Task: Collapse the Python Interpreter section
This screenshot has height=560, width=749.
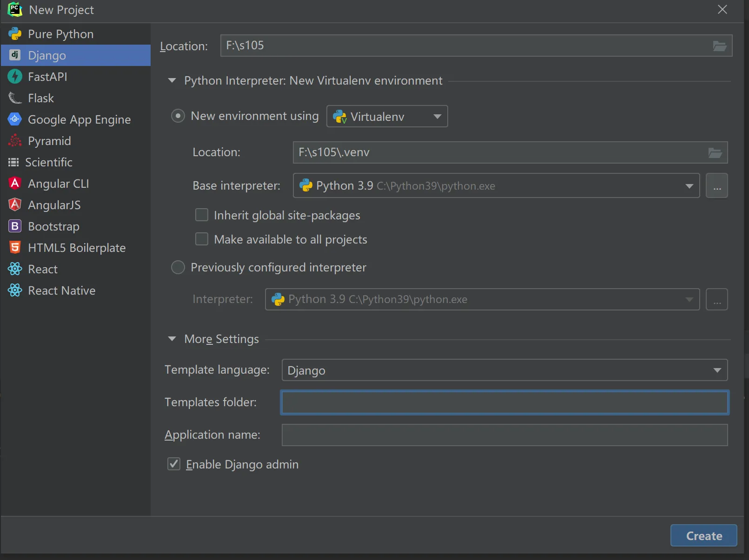Action: pyautogui.click(x=172, y=81)
